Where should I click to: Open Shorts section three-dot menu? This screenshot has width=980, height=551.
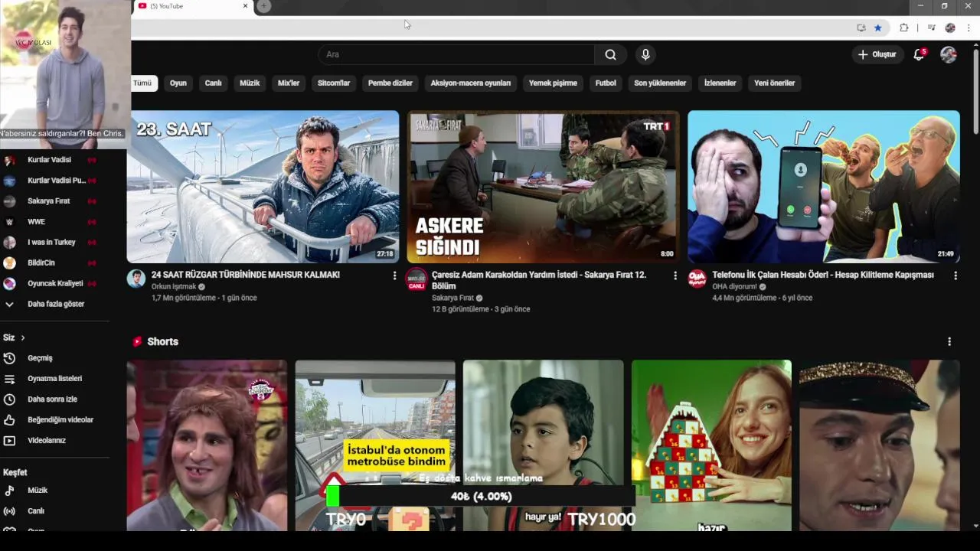tap(949, 342)
